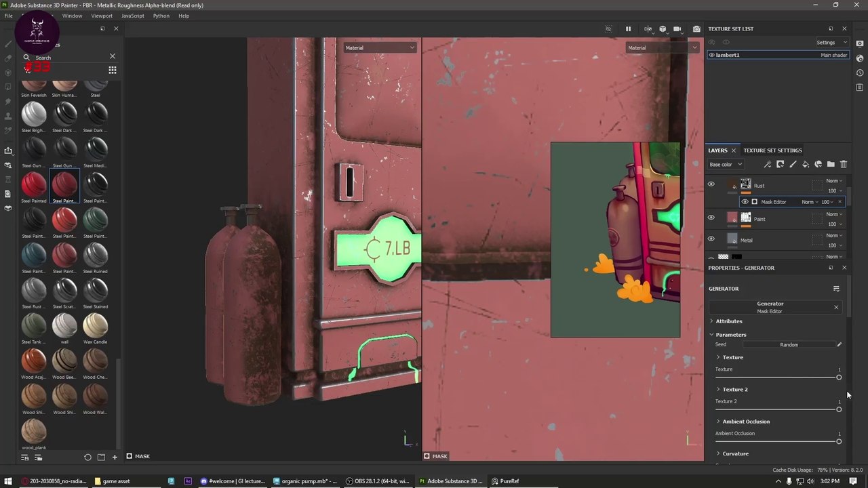
Task: Toggle visibility of the Paint layer
Action: pos(711,218)
